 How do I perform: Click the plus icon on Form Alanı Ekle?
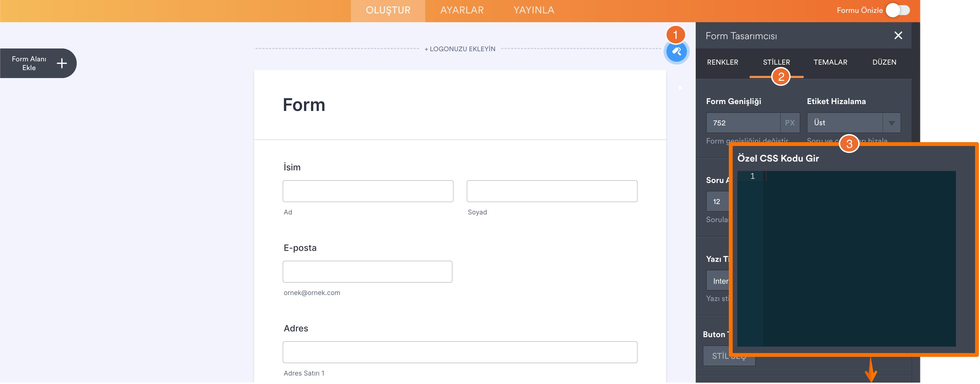tap(62, 63)
